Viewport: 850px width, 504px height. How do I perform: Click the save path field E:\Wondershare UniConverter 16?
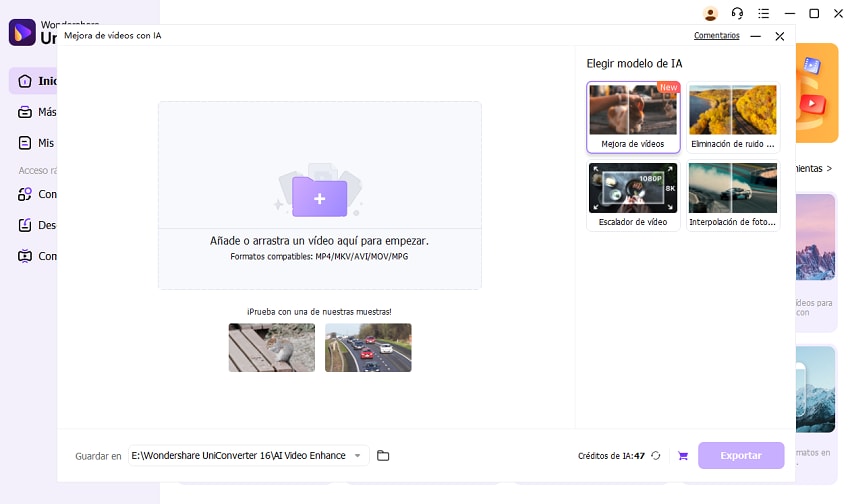pyautogui.click(x=248, y=456)
